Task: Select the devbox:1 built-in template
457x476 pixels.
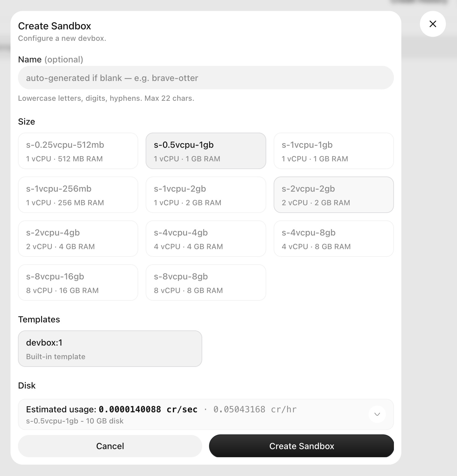Action: point(110,349)
